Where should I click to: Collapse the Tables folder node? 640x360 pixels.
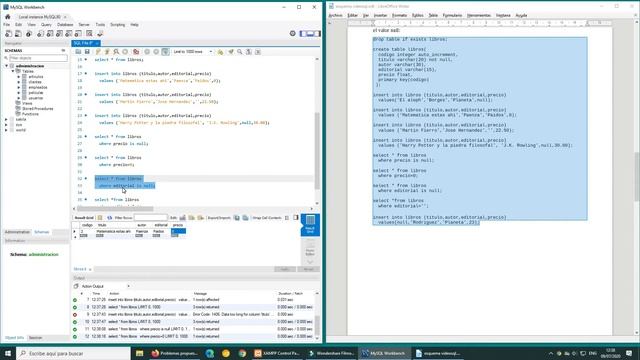13,71
